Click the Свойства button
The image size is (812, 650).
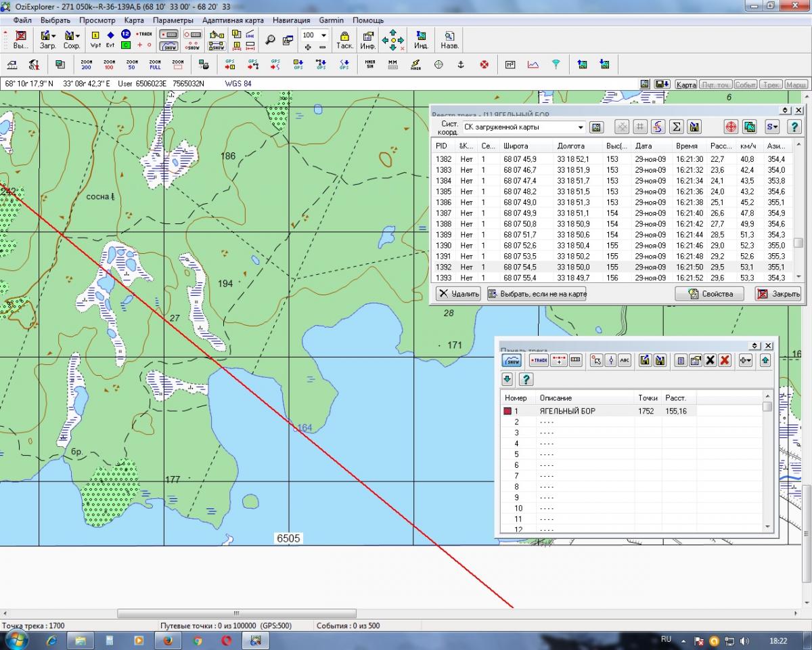[709, 293]
